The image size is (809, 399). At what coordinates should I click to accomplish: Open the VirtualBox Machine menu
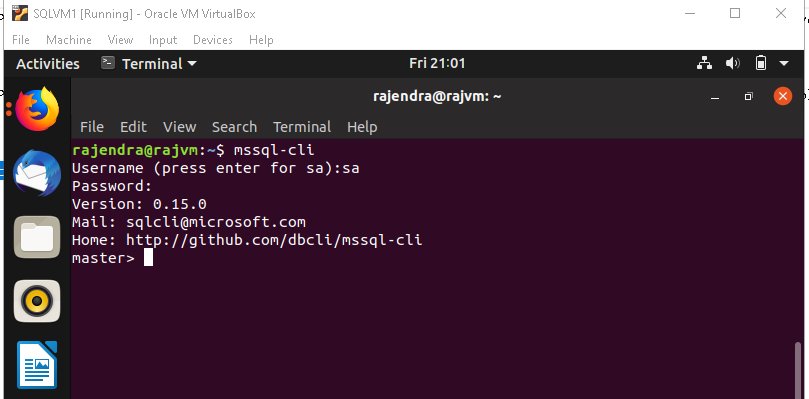tap(69, 40)
